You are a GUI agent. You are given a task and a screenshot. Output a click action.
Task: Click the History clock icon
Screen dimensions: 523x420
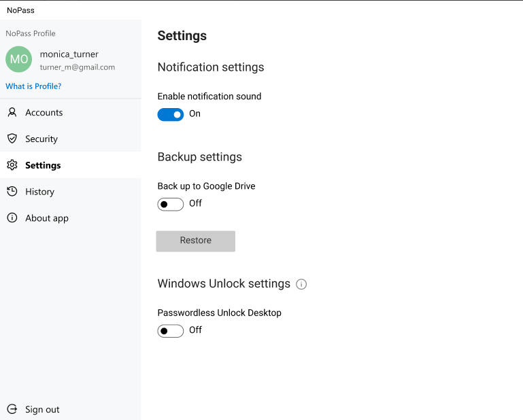pos(12,192)
